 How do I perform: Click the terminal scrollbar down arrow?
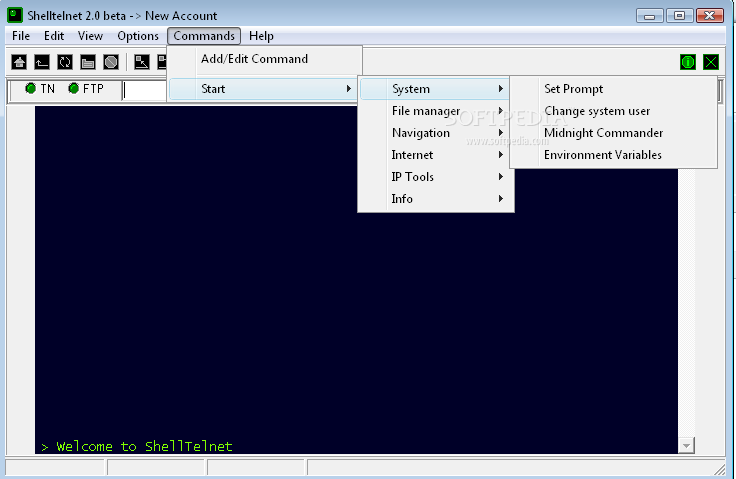pos(686,445)
